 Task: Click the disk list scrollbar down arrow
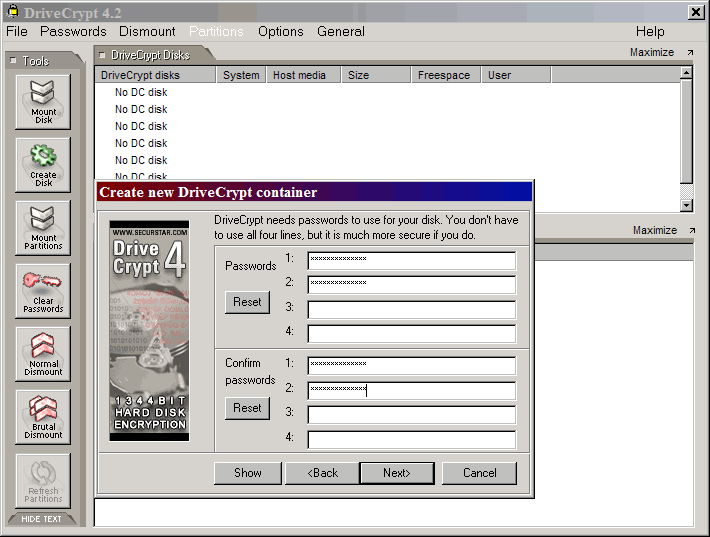(686, 205)
